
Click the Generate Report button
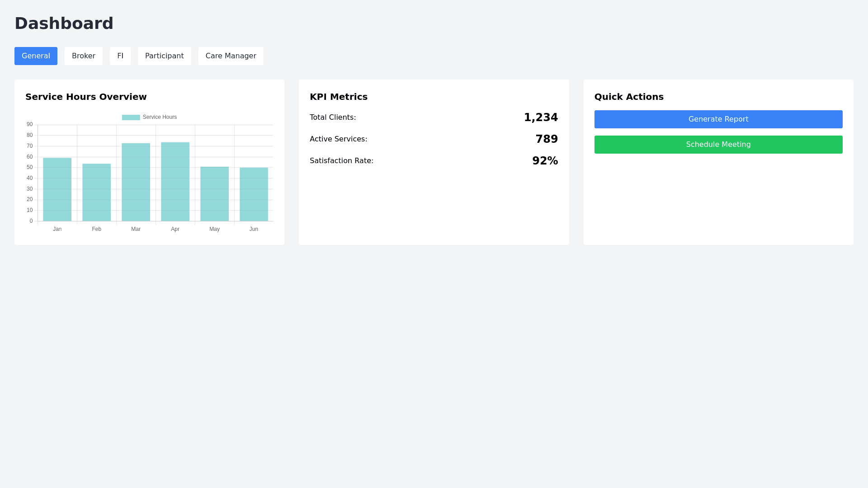pos(718,119)
